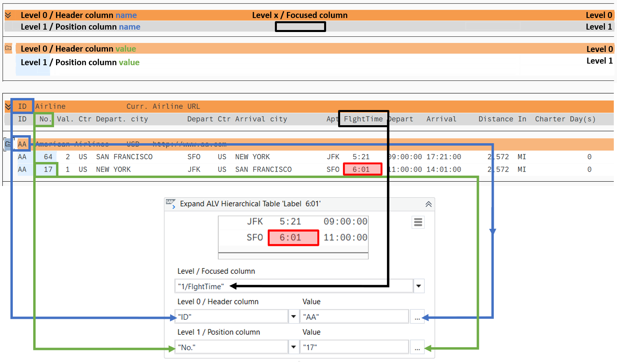Screen dimensions: 617x364
Task: Click the Depart. city column header
Action: pos(122,119)
